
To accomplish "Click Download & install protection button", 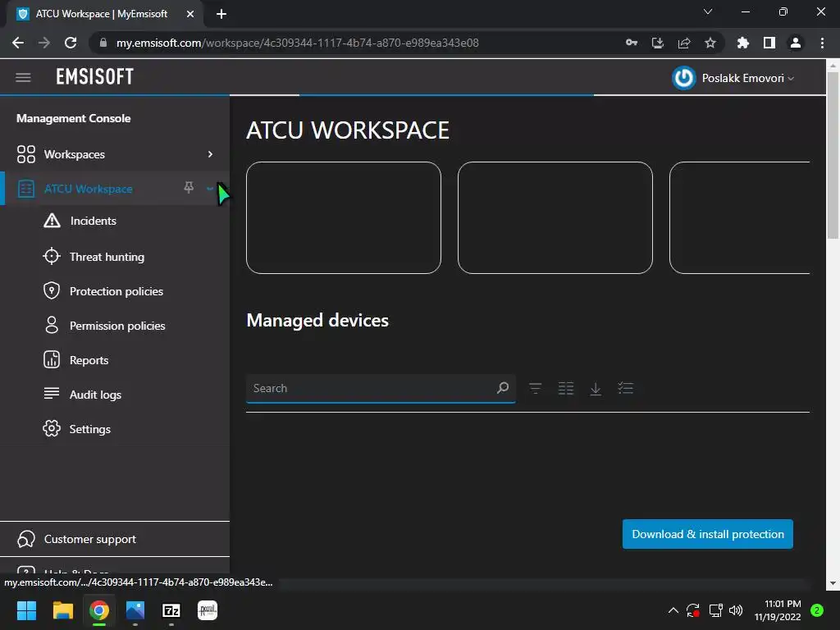I will tap(708, 534).
